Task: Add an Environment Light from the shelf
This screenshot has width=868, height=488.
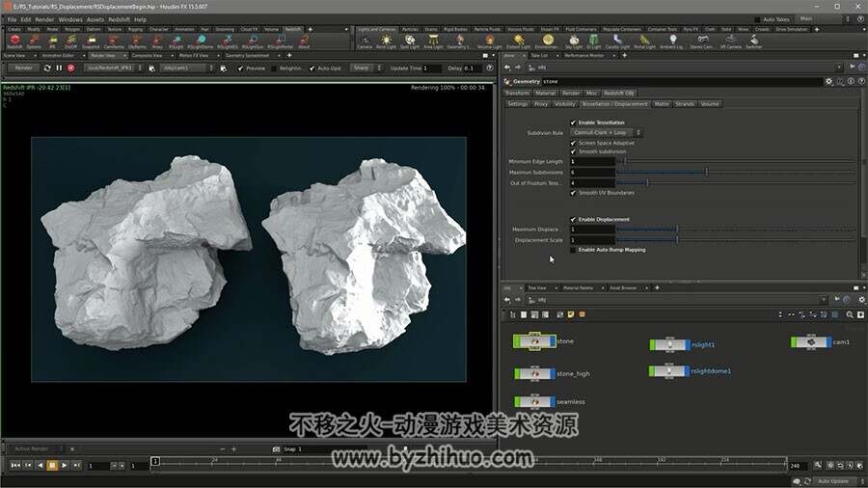Action: click(548, 41)
